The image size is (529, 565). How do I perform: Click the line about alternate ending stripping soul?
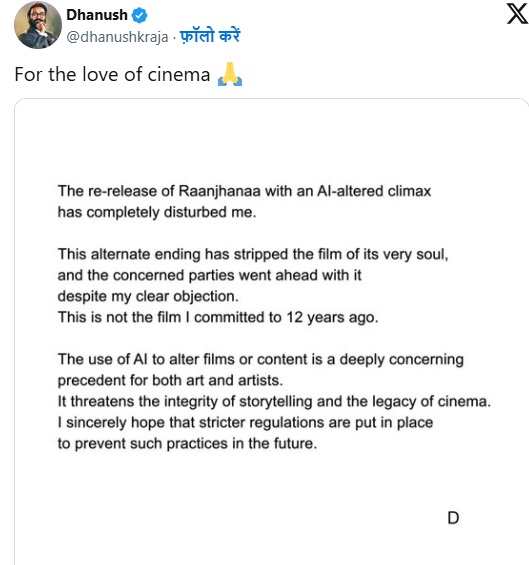pyautogui.click(x=253, y=254)
